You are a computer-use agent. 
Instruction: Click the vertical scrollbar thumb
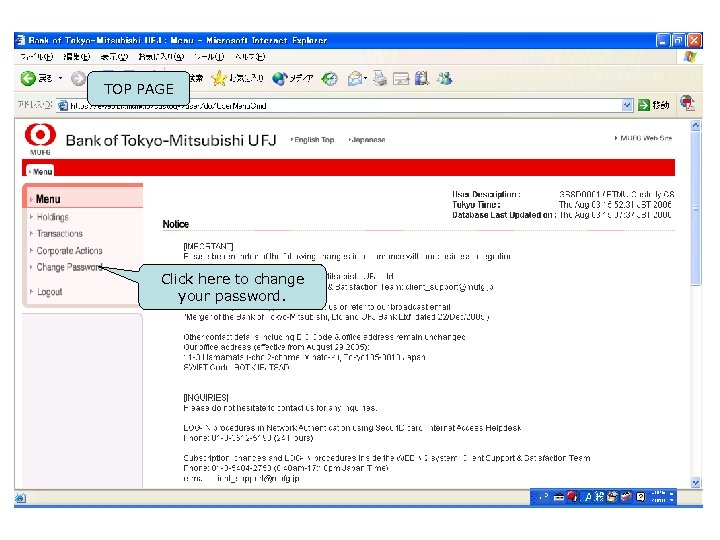tap(696, 208)
